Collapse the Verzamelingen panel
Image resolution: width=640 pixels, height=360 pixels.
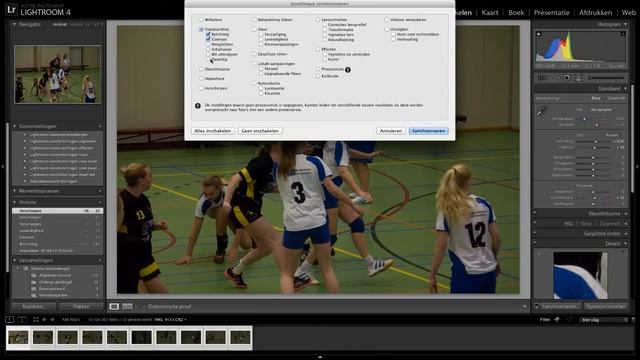click(x=15, y=260)
